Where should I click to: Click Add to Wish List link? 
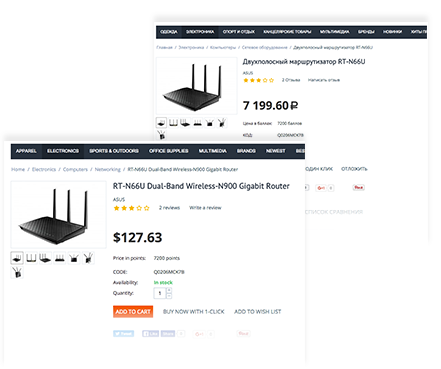click(x=258, y=312)
